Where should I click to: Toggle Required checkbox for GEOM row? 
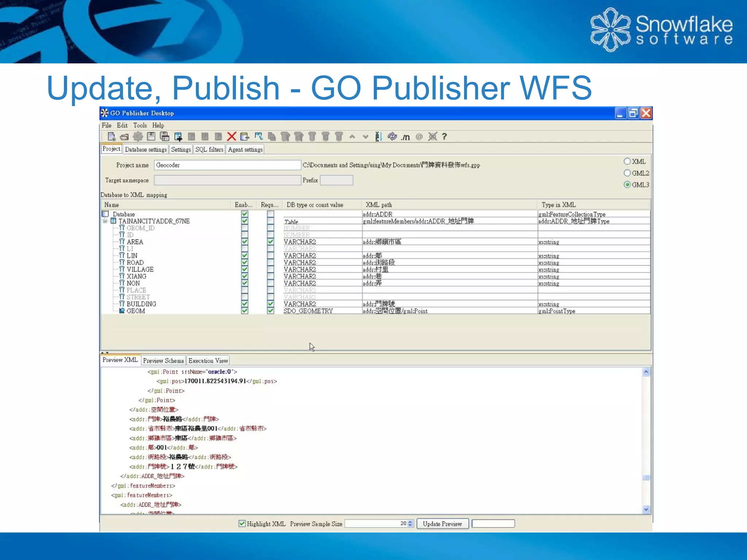(x=270, y=311)
